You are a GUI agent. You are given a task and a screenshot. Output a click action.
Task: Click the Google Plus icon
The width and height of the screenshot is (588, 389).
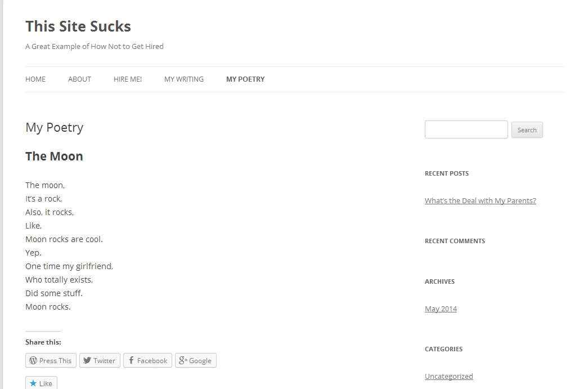pyautogui.click(x=183, y=360)
